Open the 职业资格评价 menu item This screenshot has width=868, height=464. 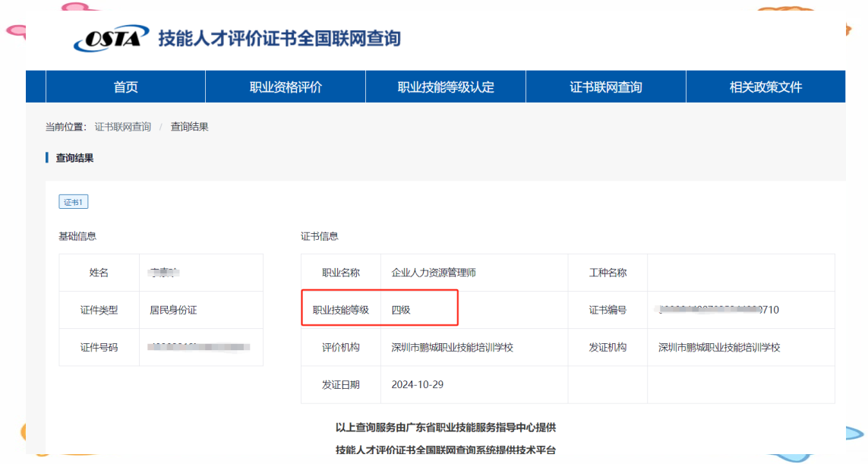(x=286, y=87)
